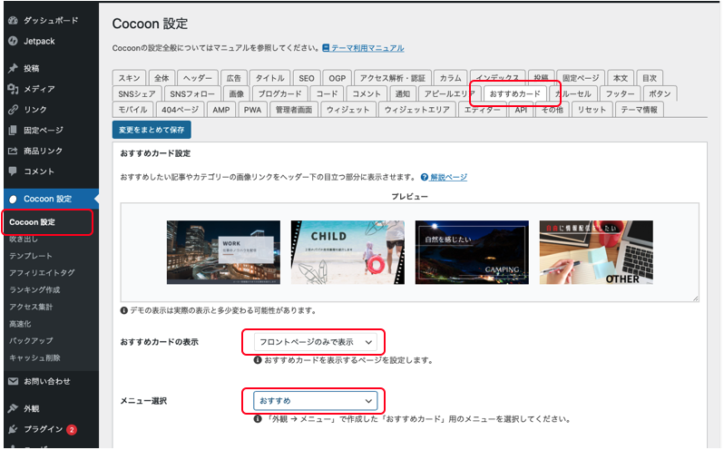The image size is (724, 450).
Task: Open the 解説ページ link
Action: [449, 177]
